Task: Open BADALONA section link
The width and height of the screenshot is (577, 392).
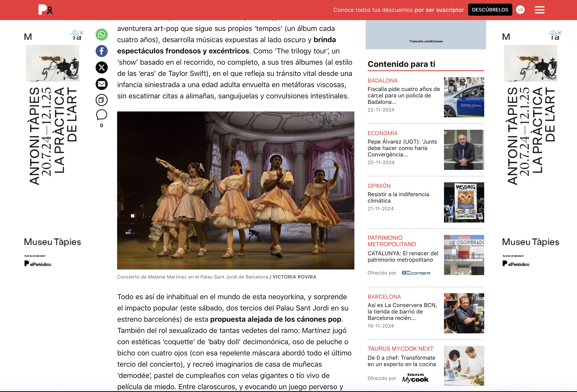Action: point(382,81)
